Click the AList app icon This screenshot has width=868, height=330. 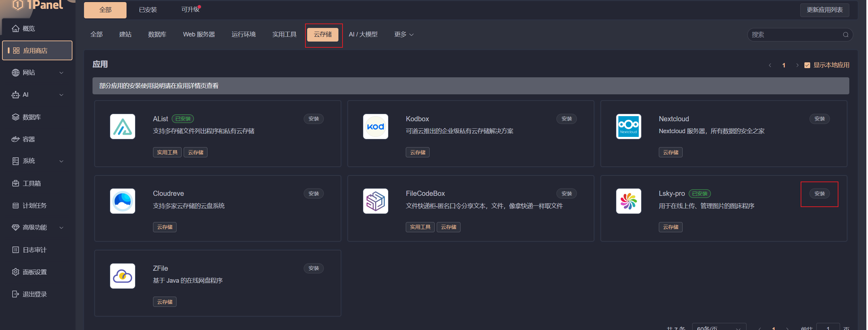coord(122,127)
